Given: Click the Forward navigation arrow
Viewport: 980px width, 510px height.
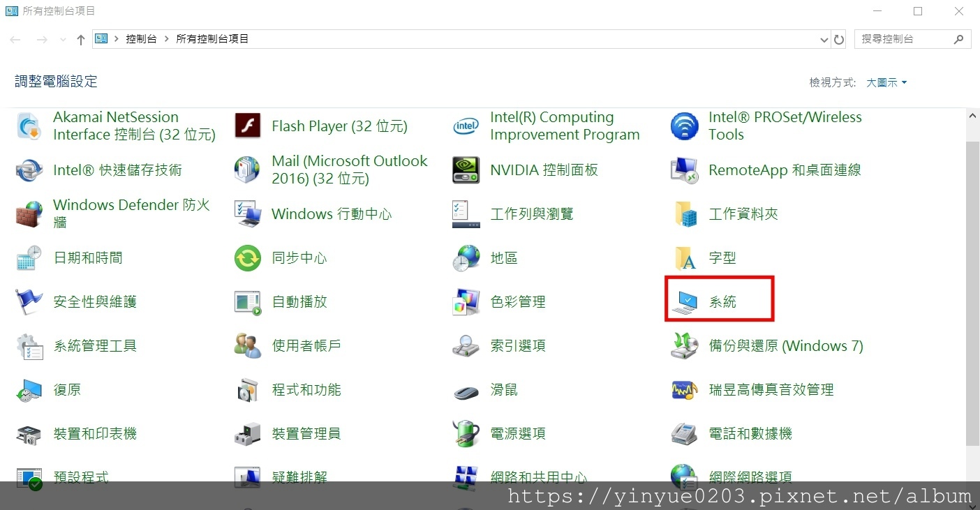Looking at the screenshot, I should point(42,40).
